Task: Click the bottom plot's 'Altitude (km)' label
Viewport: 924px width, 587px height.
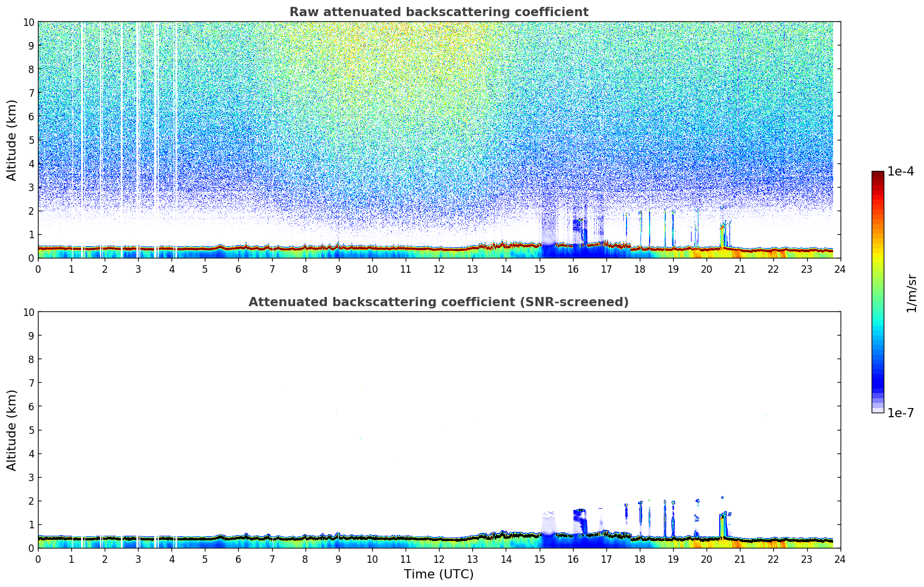Action: coord(12,430)
